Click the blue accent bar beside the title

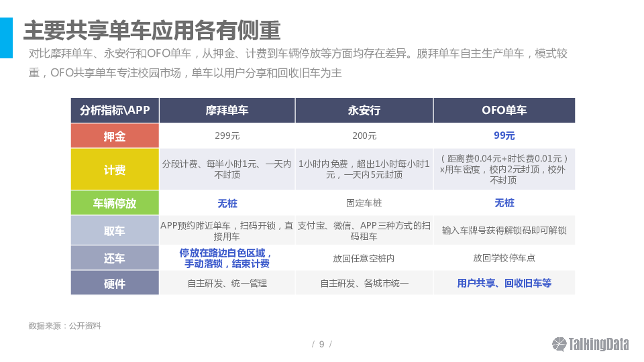(6, 38)
